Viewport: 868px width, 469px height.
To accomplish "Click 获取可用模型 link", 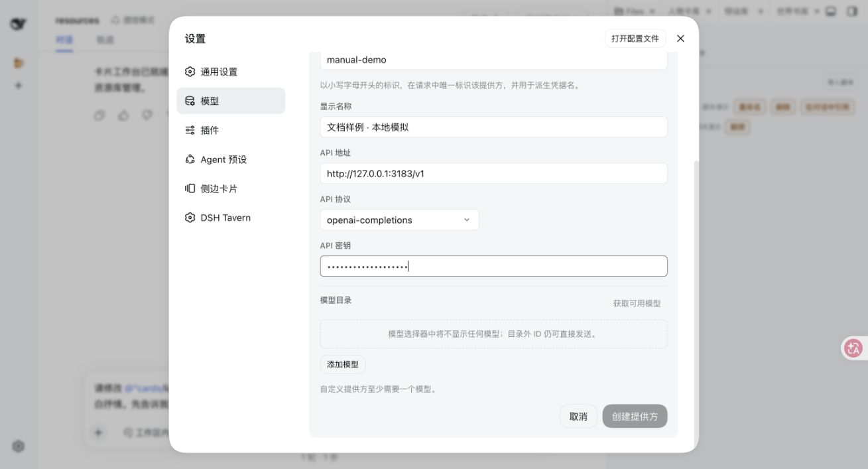I will point(637,303).
